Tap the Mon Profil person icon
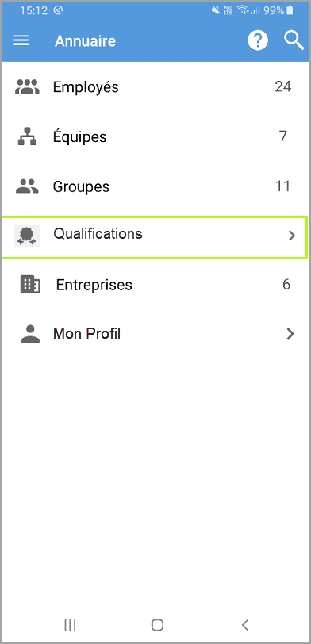 tap(30, 334)
